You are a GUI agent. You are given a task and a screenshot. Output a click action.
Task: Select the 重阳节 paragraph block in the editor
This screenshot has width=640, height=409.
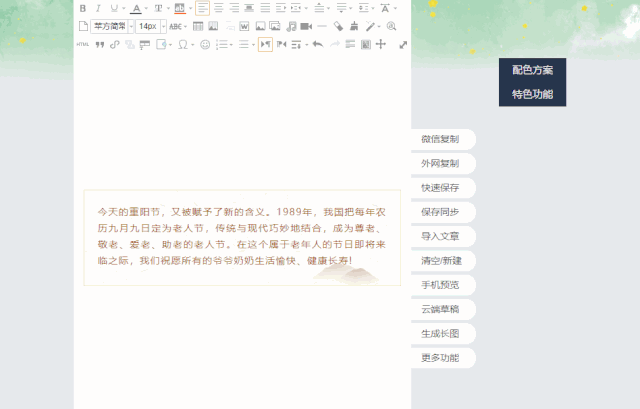[x=242, y=238]
